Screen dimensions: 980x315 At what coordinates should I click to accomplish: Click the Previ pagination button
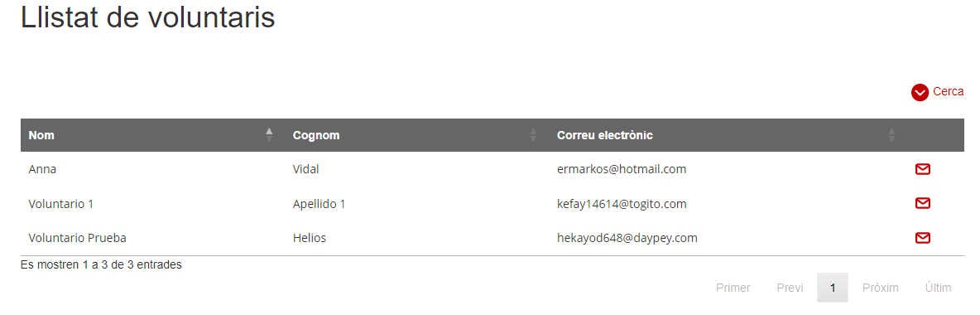(790, 288)
